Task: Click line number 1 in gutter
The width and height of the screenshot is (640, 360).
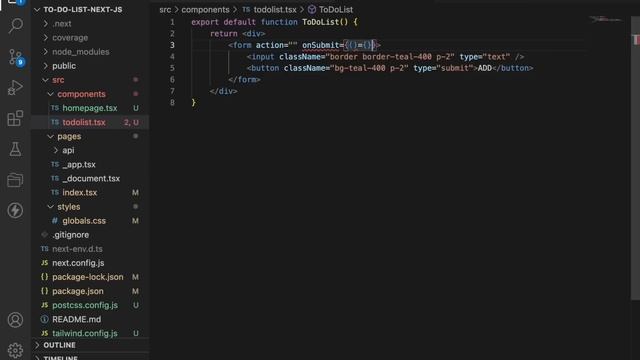Action: [x=172, y=22]
